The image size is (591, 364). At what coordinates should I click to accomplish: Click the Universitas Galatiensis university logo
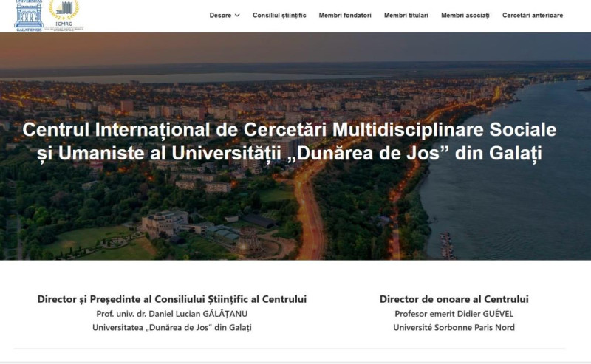(x=29, y=15)
